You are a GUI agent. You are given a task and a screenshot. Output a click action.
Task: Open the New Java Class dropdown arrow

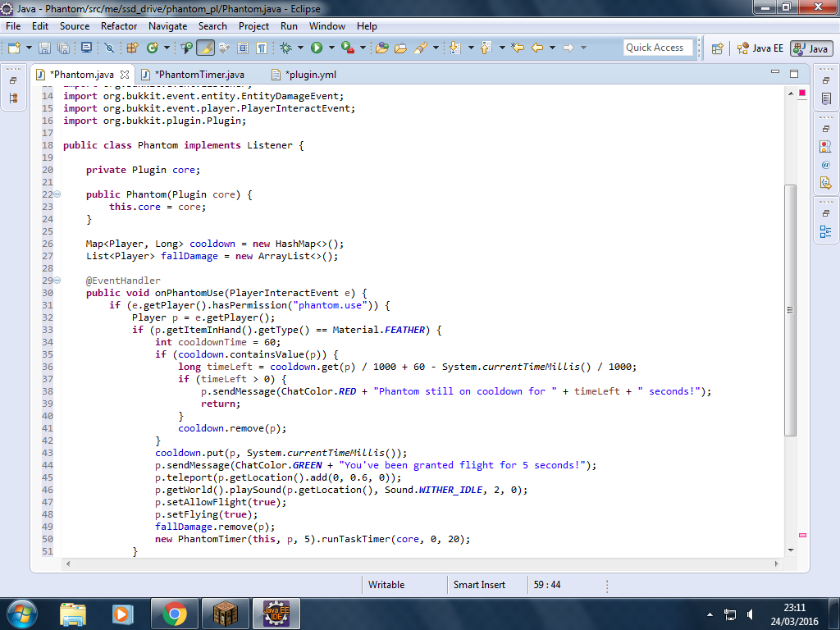click(167, 48)
